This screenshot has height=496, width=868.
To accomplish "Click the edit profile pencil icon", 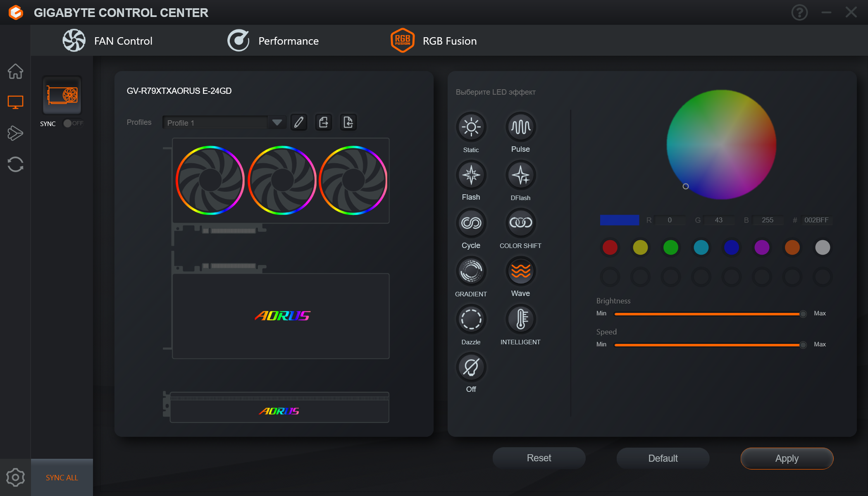I will click(x=299, y=122).
